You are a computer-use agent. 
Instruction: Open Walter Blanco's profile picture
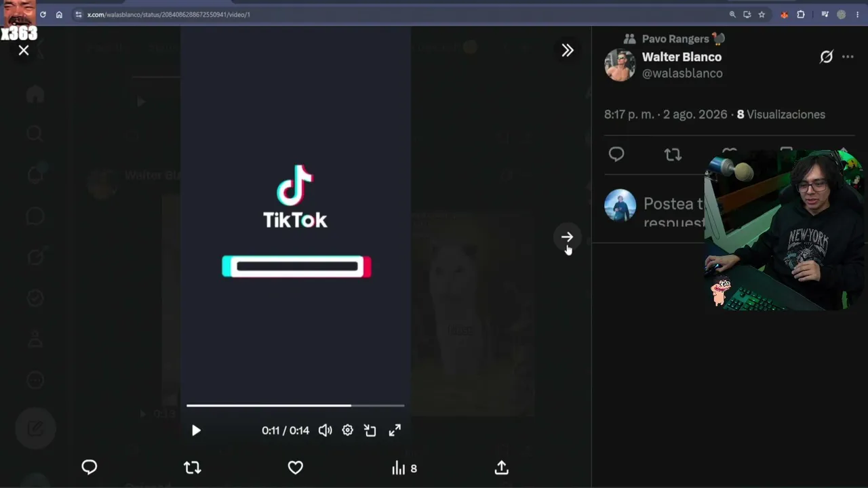620,65
